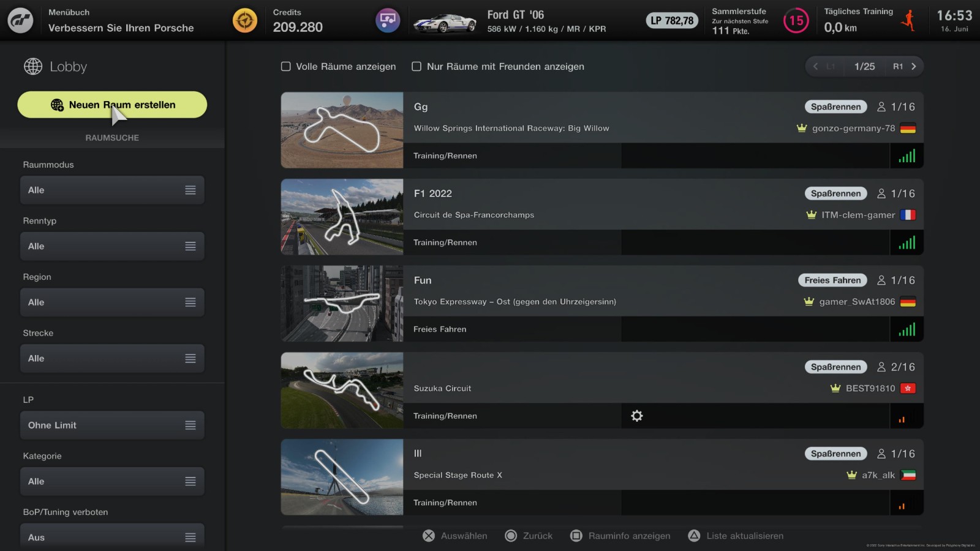Click the Ford GT '06 car thumbnail

pyautogui.click(x=445, y=22)
